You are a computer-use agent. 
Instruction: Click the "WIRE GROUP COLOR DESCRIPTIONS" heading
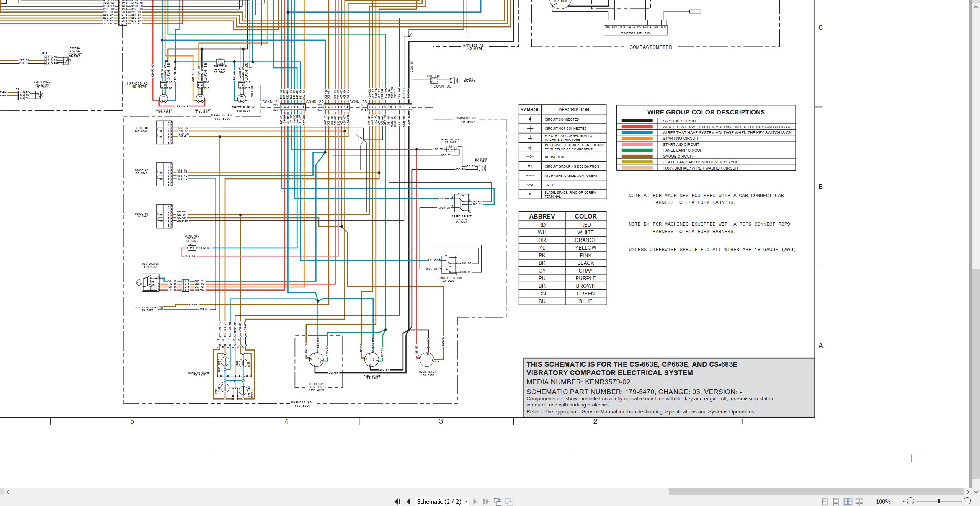pos(706,112)
